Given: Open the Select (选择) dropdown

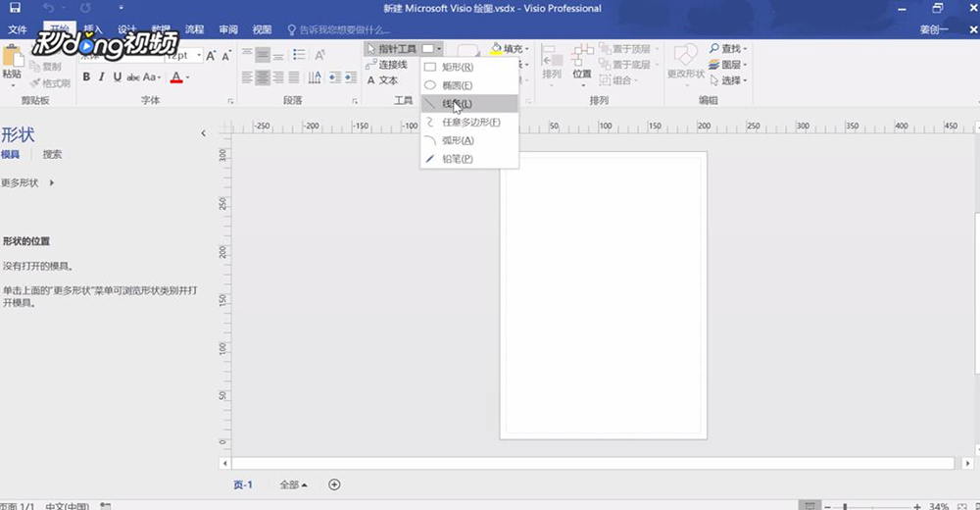Looking at the screenshot, I should click(x=728, y=80).
